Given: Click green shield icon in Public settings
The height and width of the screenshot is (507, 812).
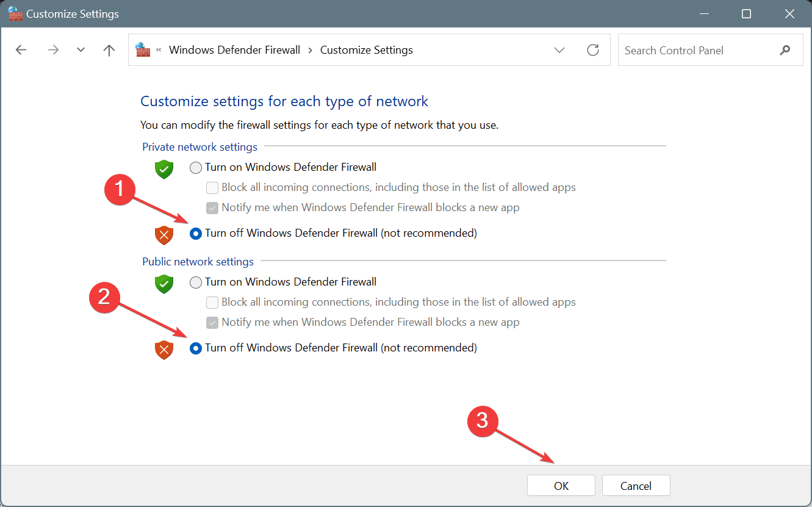Looking at the screenshot, I should (164, 284).
